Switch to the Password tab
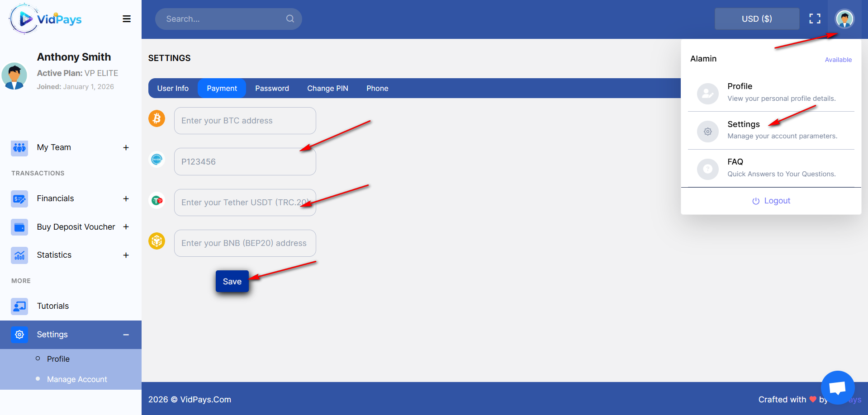 [272, 88]
